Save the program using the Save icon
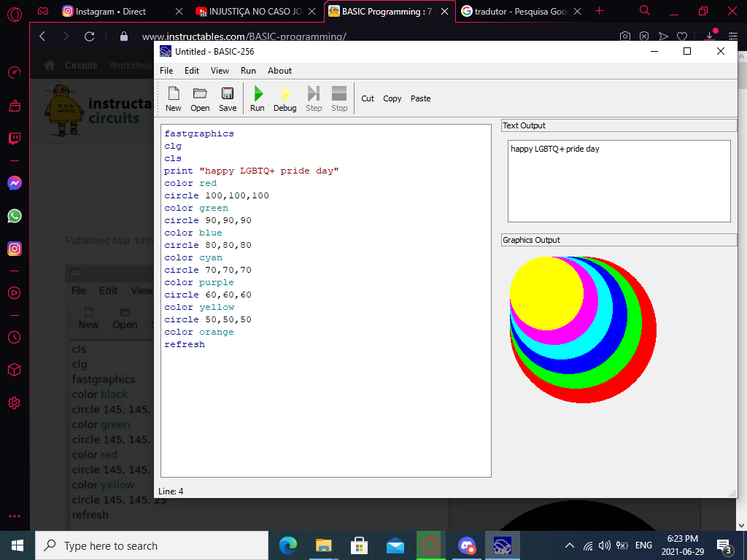Viewport: 747px width, 560px height. coord(227,98)
